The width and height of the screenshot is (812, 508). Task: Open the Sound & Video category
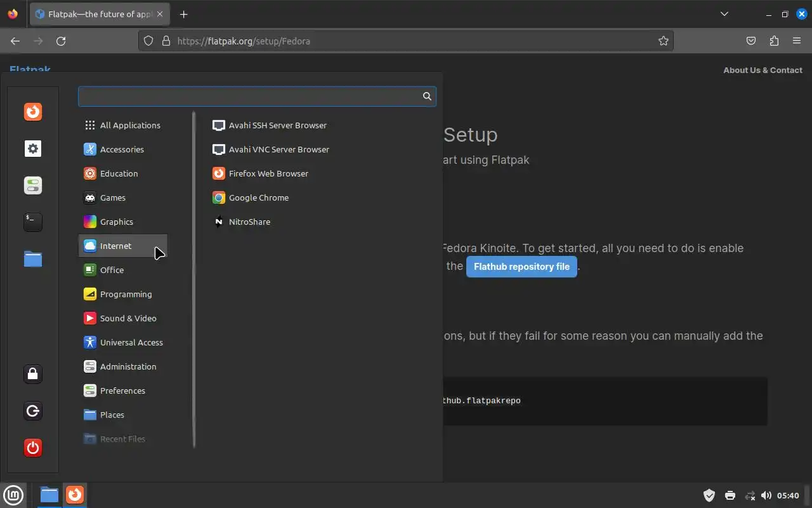(x=128, y=318)
